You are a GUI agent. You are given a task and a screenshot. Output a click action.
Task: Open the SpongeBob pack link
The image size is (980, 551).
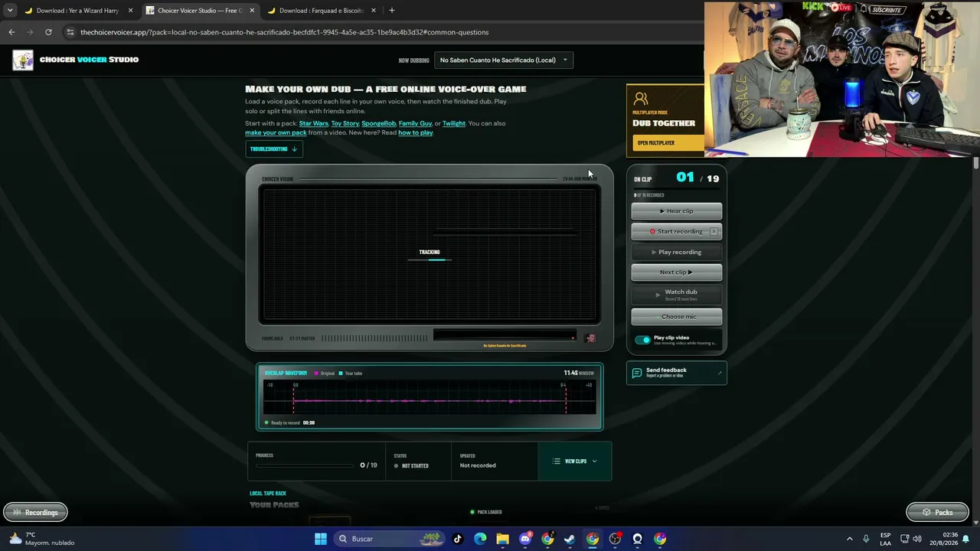(x=378, y=123)
